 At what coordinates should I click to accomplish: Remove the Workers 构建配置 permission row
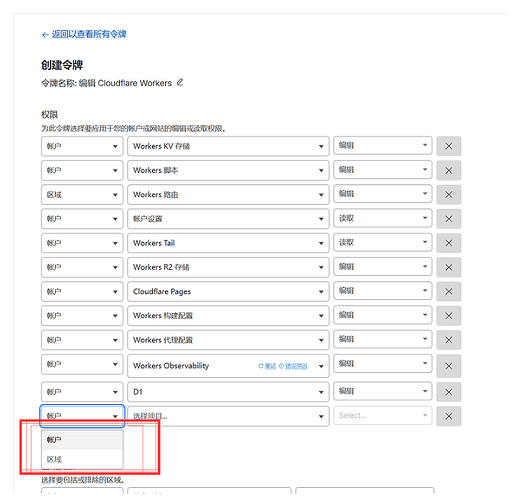click(x=449, y=316)
